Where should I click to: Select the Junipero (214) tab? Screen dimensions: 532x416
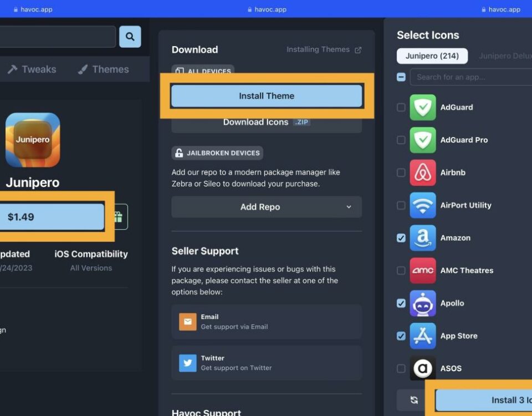432,56
